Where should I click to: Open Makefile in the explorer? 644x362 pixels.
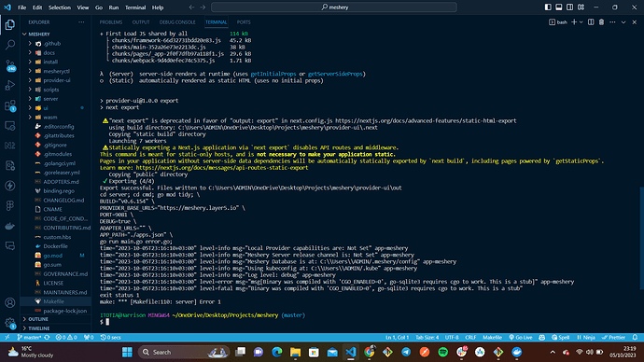tap(53, 301)
